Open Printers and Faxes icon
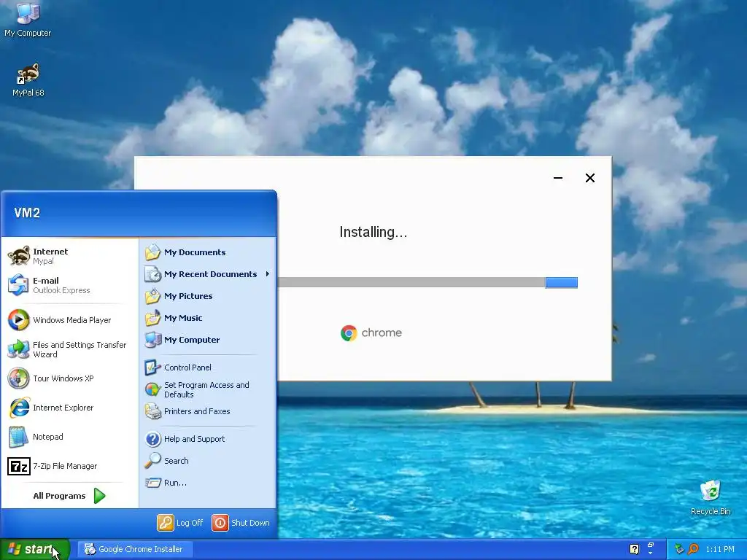The width and height of the screenshot is (747, 560). pos(153,411)
